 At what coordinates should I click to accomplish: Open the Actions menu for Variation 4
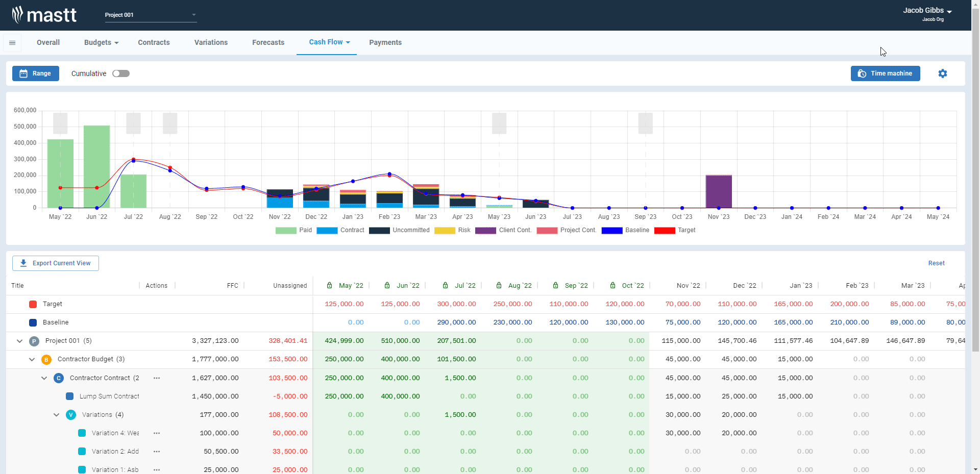(157, 433)
